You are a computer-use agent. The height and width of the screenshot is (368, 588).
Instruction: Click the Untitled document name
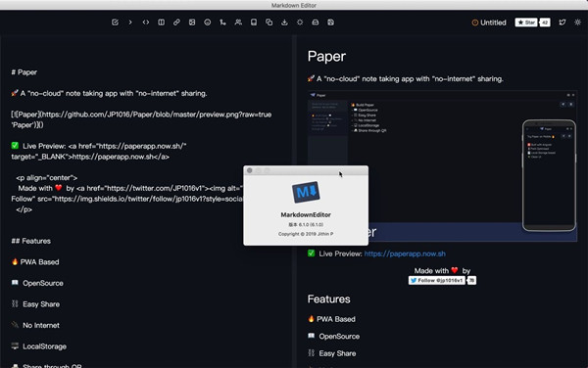tap(493, 23)
